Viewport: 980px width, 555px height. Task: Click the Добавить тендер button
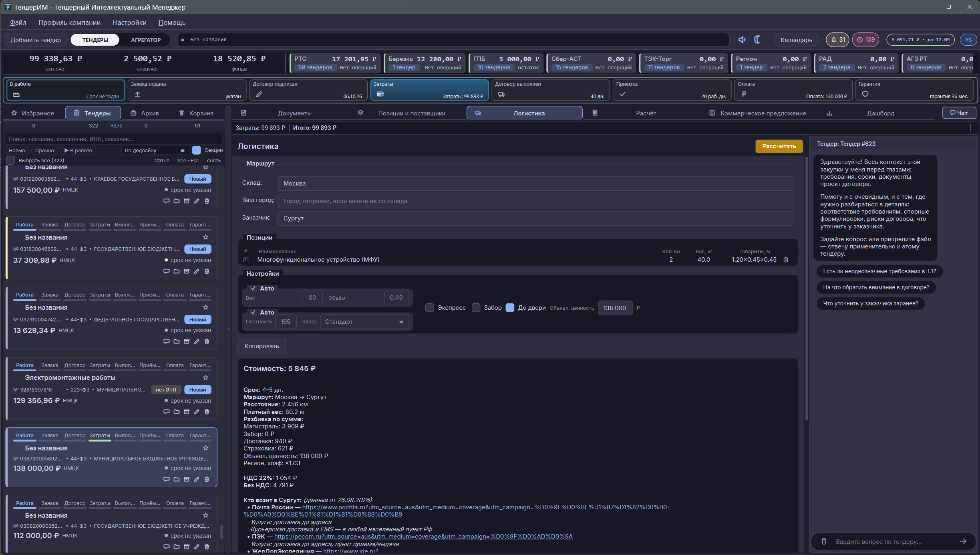click(36, 40)
